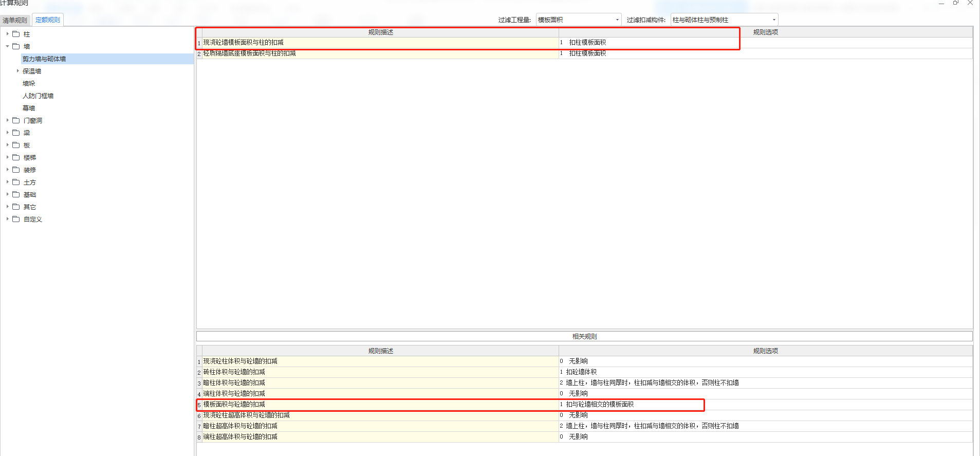Expand the 门窗洞 folder arrow
The width and height of the screenshot is (980, 456).
pos(7,120)
